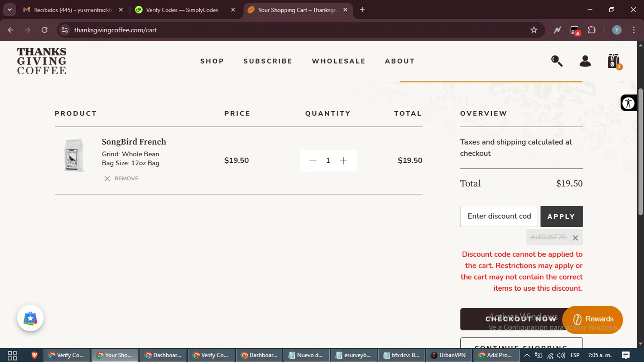
Task: Open the bfxdcv: B... taskbar window
Action: click(x=401, y=355)
